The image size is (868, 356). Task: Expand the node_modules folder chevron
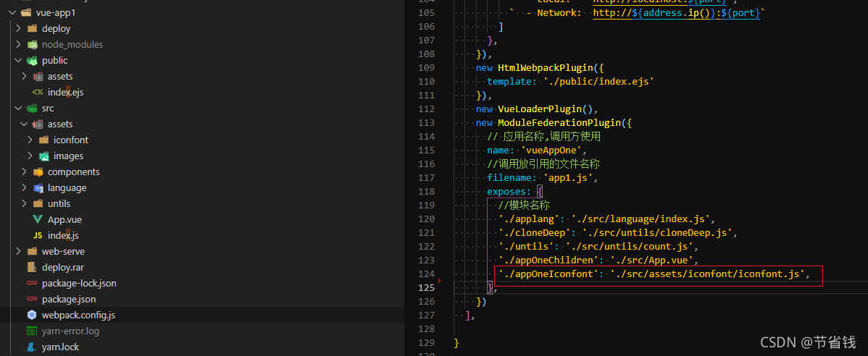(x=18, y=44)
